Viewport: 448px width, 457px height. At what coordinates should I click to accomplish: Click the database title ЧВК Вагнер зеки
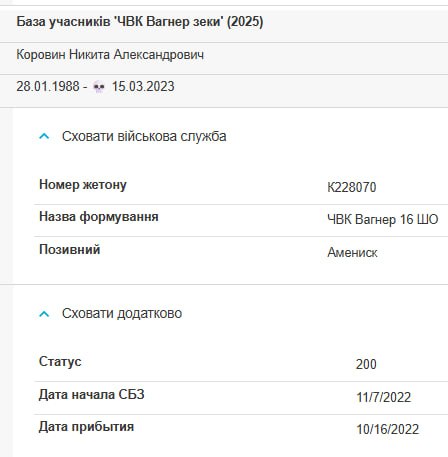click(x=140, y=22)
